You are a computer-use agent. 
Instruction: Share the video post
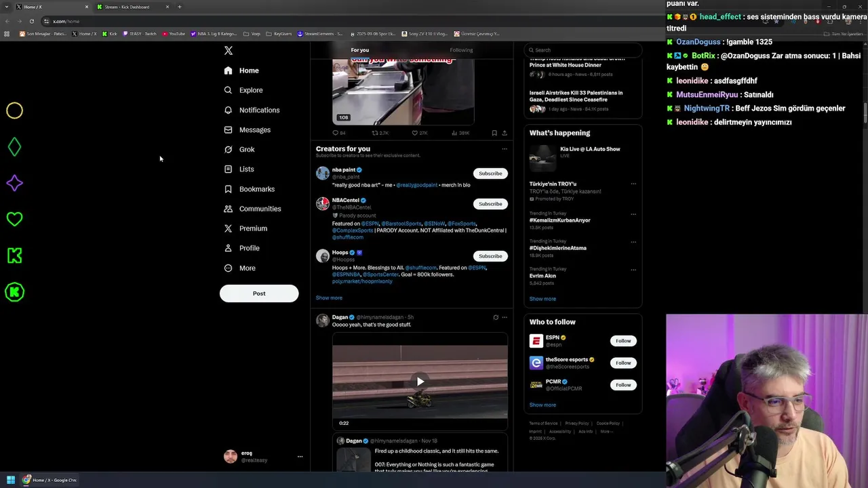coord(505,133)
